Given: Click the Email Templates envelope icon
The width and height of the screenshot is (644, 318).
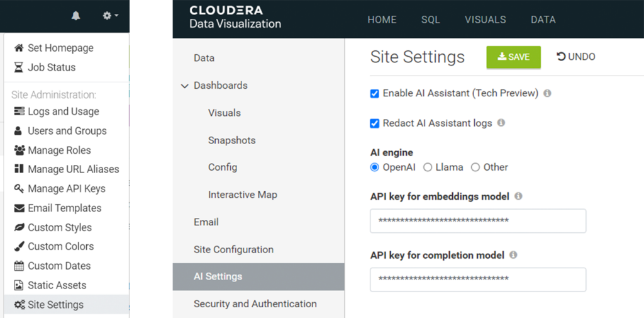Looking at the screenshot, I should pos(19,208).
